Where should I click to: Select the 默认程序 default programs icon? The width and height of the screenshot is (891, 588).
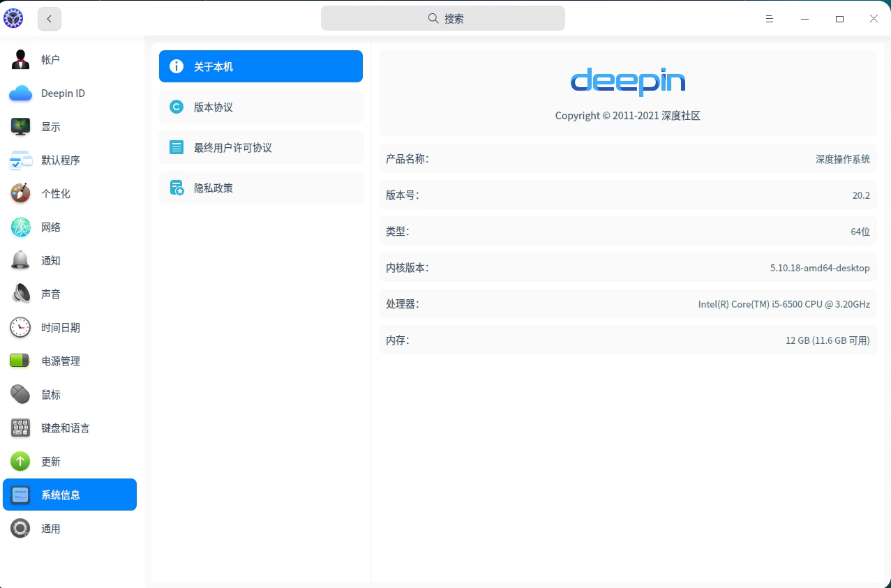click(20, 160)
